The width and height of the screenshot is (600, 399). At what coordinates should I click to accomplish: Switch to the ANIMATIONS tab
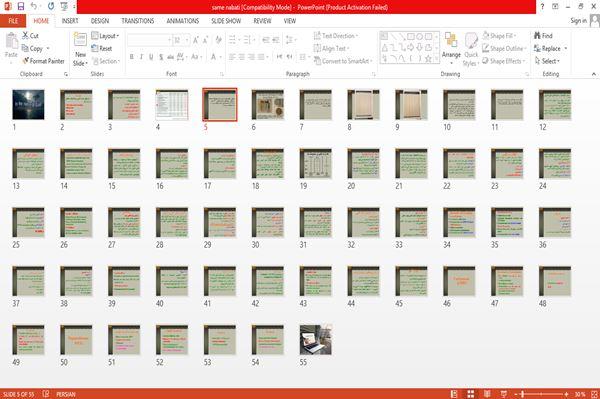183,21
